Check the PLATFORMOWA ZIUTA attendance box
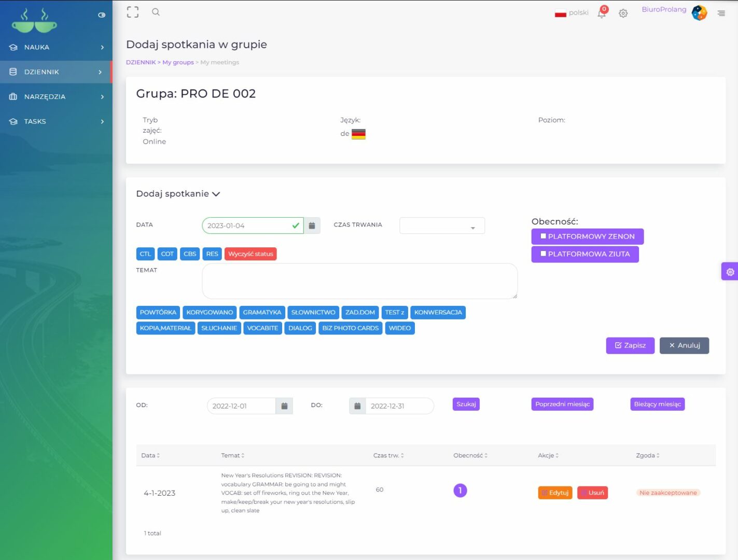Screen dimensions: 738x560 click(x=544, y=254)
